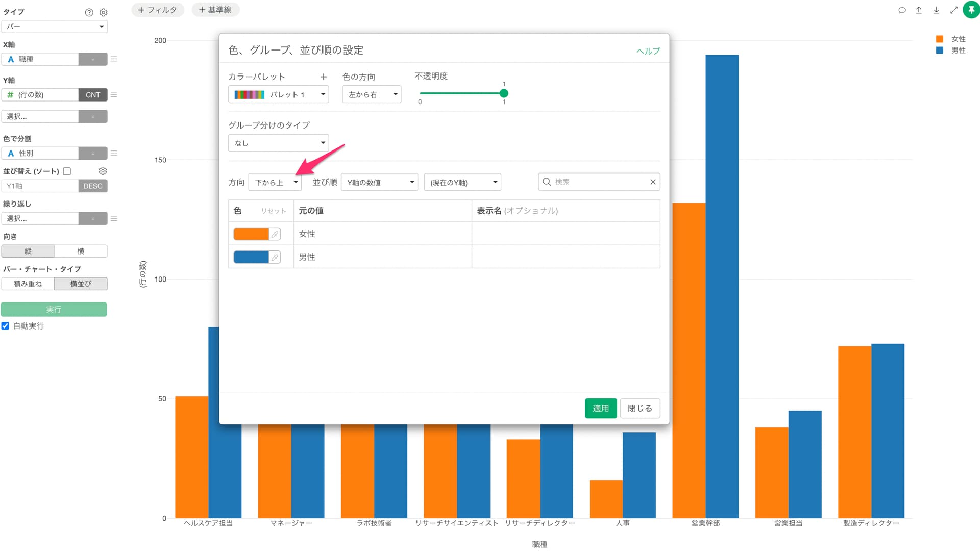Click the download arrow icon

point(936,10)
